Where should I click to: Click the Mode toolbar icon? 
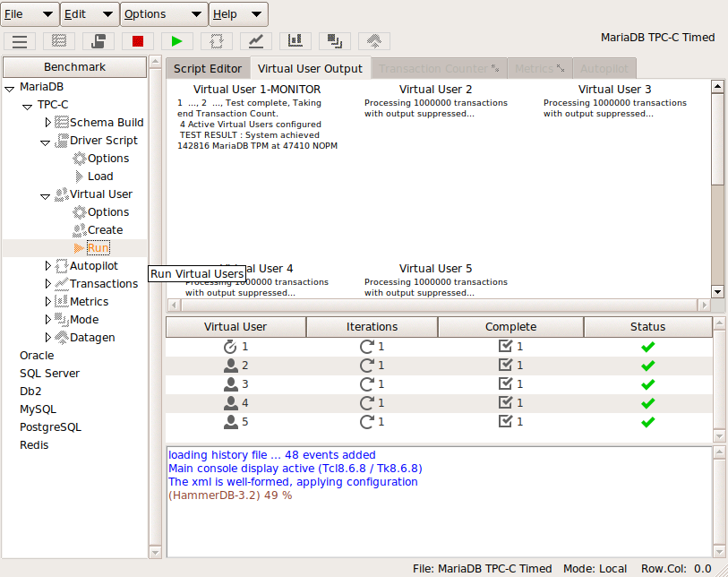click(335, 41)
